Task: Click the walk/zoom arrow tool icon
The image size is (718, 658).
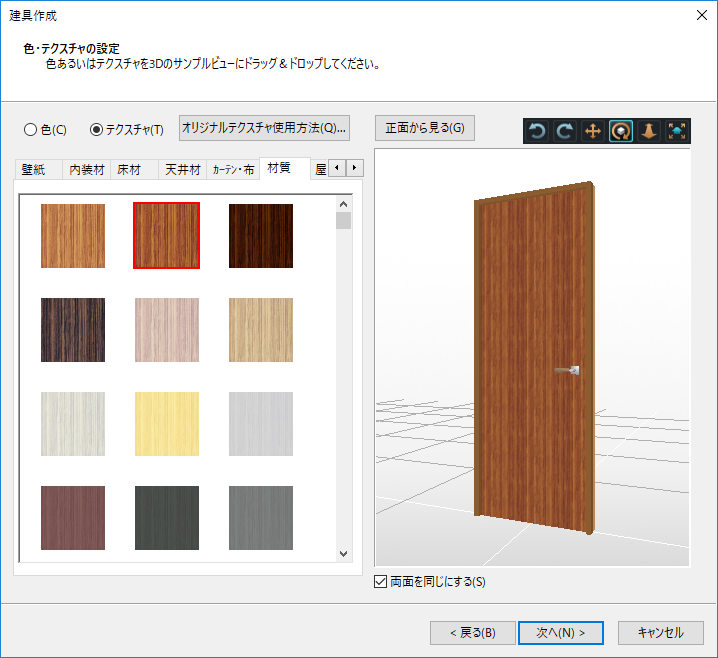Action: click(649, 131)
